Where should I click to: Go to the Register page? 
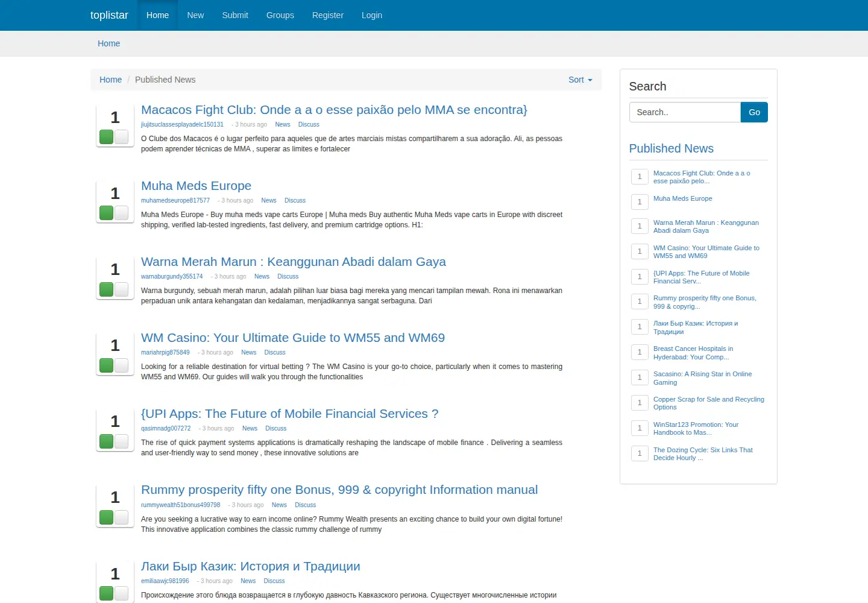click(x=328, y=15)
